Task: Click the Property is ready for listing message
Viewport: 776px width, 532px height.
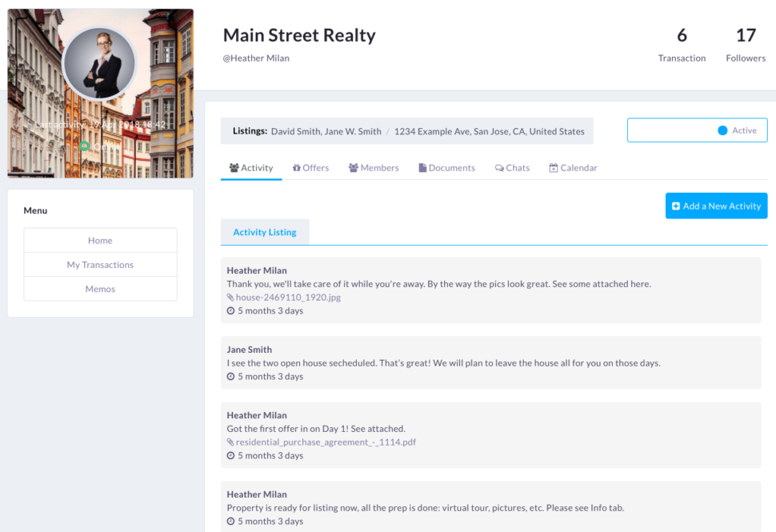Action: [426, 508]
